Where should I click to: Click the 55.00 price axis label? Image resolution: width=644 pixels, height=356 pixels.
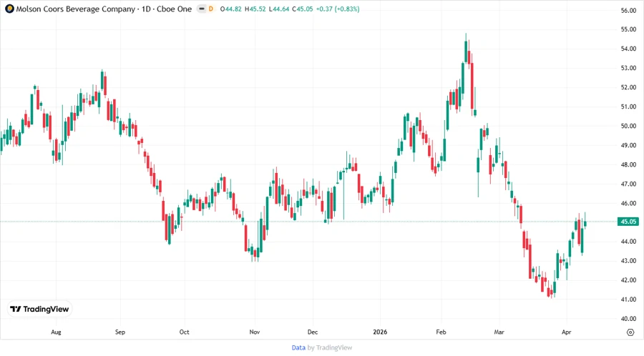click(x=628, y=29)
